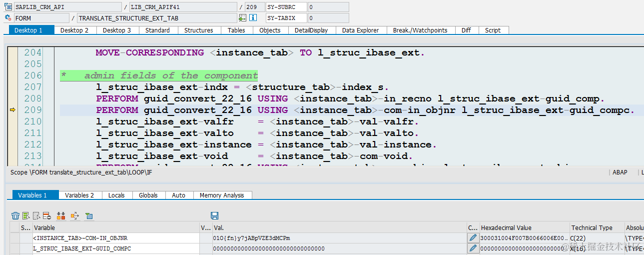
Task: Go to the Tables tab
Action: tap(236, 30)
